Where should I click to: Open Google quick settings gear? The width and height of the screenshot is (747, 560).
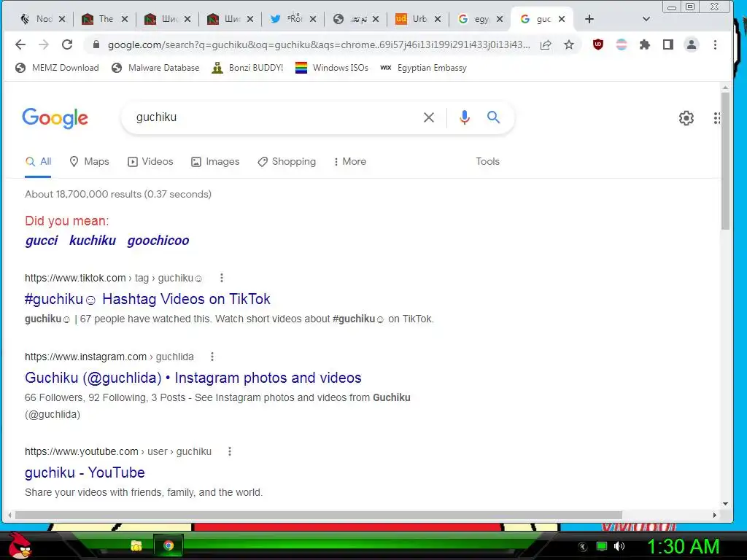click(686, 117)
